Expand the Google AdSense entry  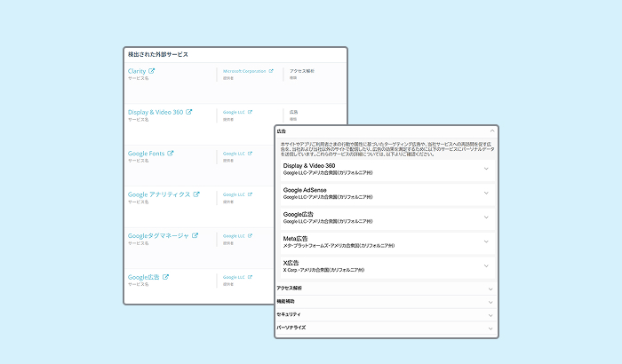486,193
